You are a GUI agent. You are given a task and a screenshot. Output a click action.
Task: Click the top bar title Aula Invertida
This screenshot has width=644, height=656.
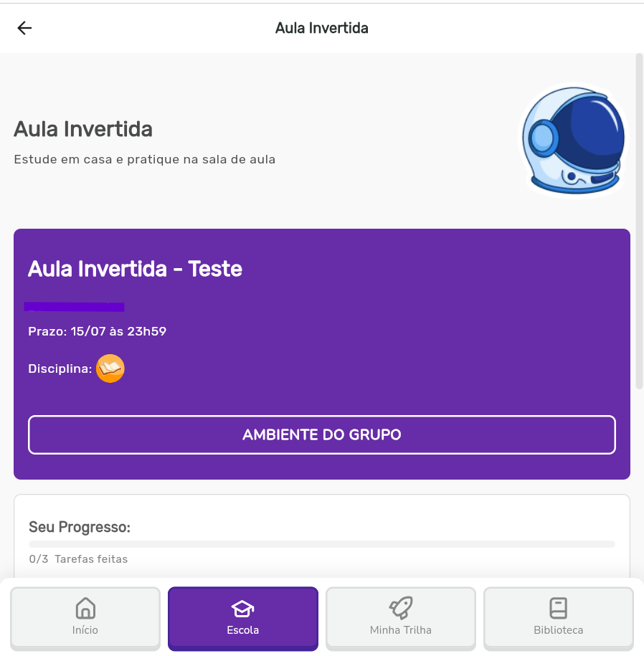[x=321, y=28]
